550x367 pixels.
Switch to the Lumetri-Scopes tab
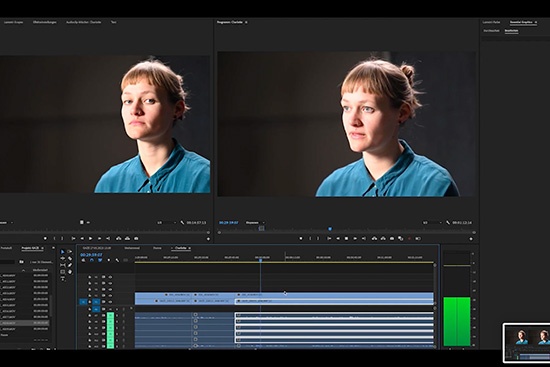(x=13, y=22)
